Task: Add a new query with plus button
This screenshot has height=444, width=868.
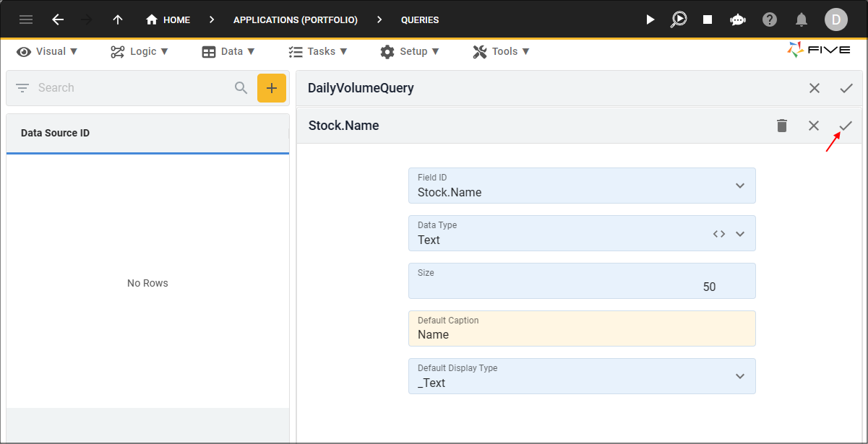Action: (272, 88)
